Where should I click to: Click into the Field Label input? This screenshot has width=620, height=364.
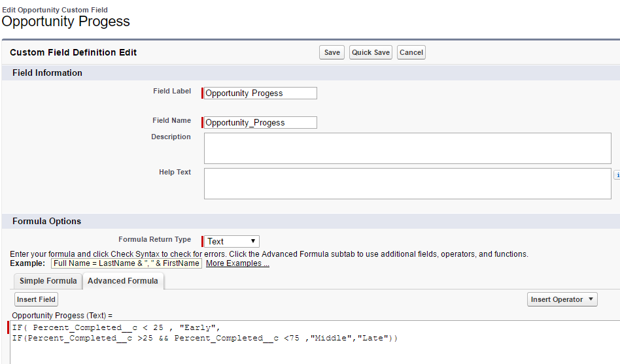click(260, 93)
